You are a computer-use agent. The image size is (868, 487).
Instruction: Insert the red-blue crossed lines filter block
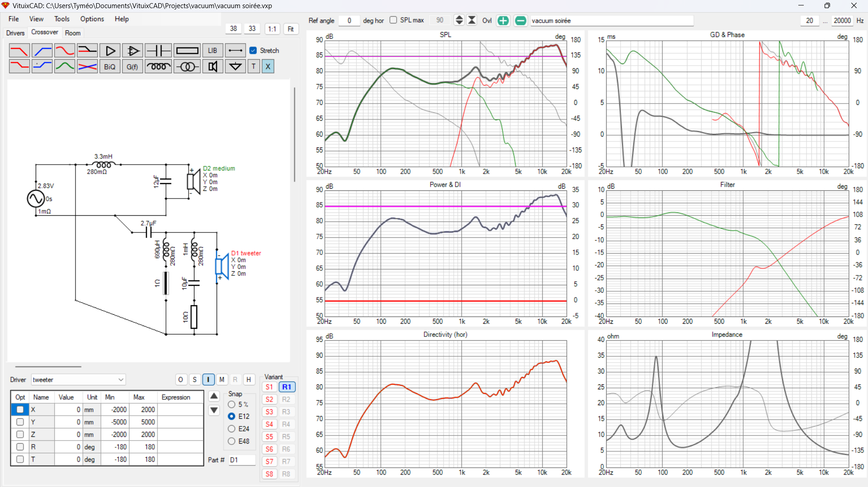click(87, 66)
